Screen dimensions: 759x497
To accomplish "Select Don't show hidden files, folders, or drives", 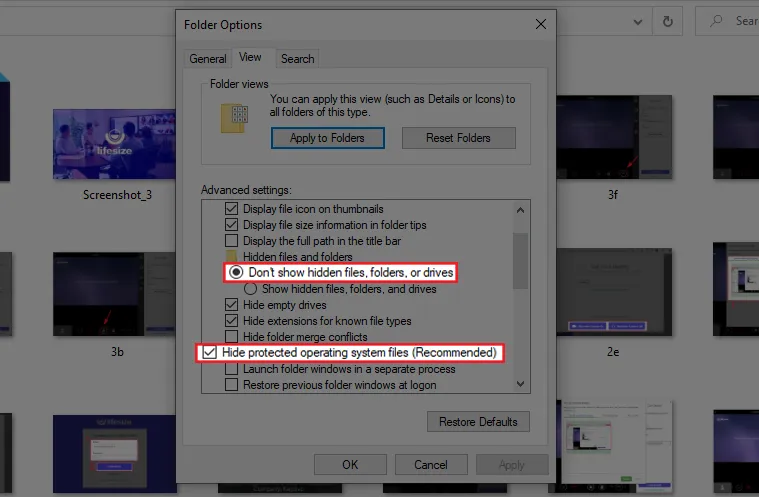I will point(236,272).
